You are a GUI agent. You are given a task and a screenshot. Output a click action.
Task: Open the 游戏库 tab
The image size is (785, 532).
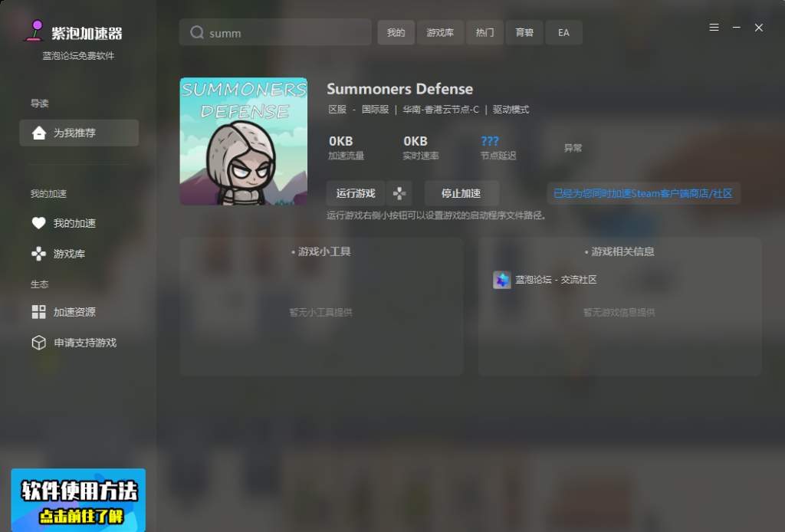click(x=440, y=32)
